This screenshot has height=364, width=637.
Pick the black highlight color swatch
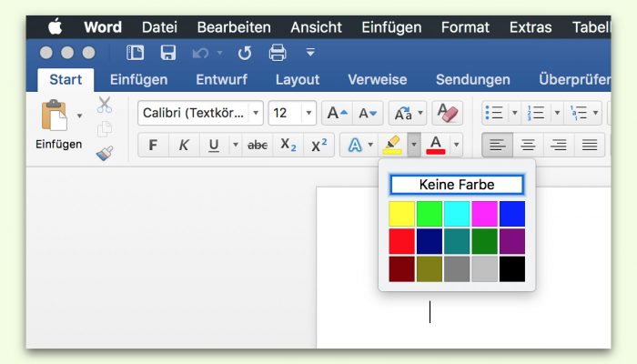[512, 268]
